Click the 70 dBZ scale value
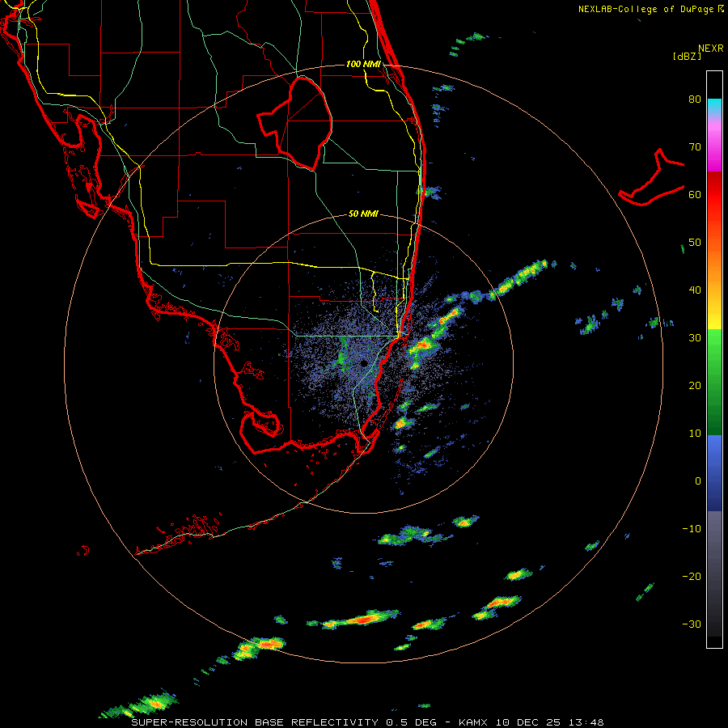 (x=695, y=146)
